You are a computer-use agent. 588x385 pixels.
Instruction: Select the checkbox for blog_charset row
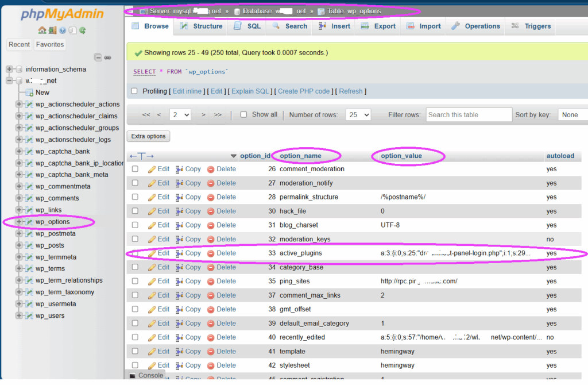point(135,225)
